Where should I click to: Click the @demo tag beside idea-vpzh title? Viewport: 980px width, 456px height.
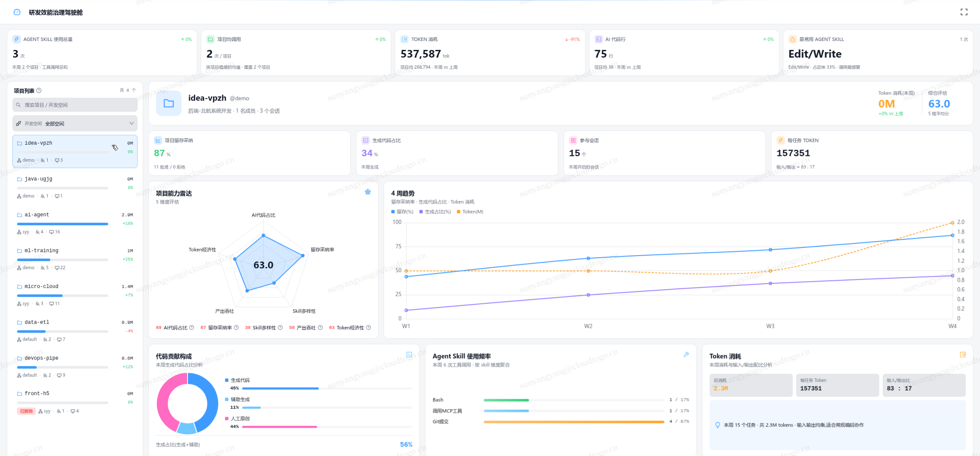click(x=240, y=98)
